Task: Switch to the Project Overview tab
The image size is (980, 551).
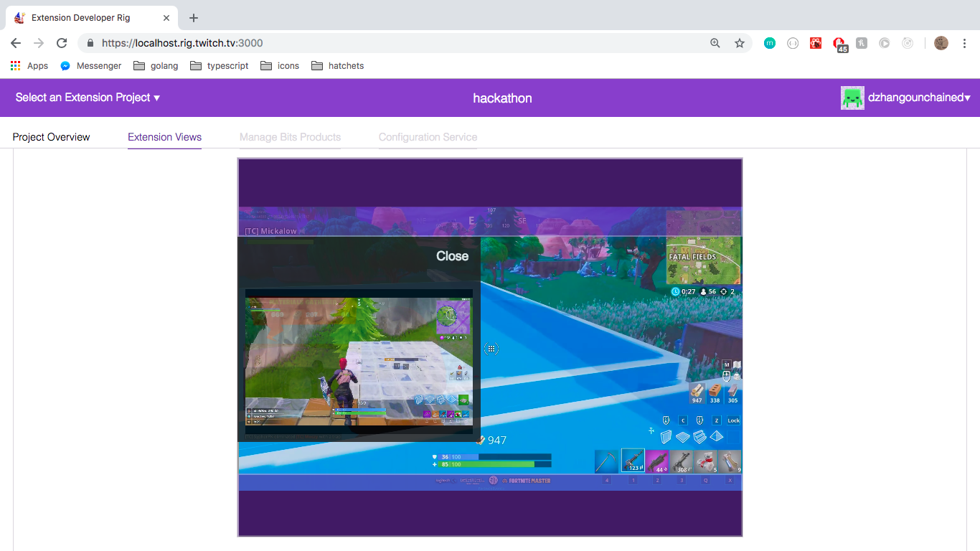Action: [52, 137]
